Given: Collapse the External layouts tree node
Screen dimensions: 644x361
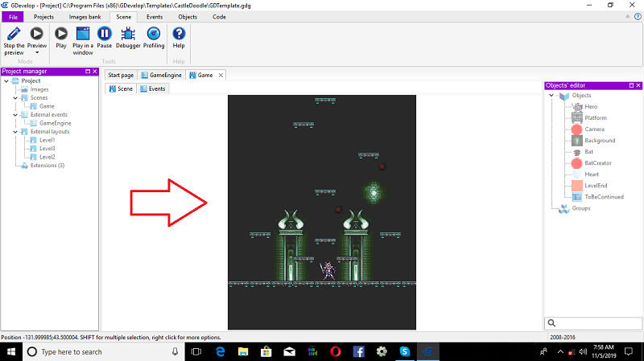Looking at the screenshot, I should coord(15,132).
